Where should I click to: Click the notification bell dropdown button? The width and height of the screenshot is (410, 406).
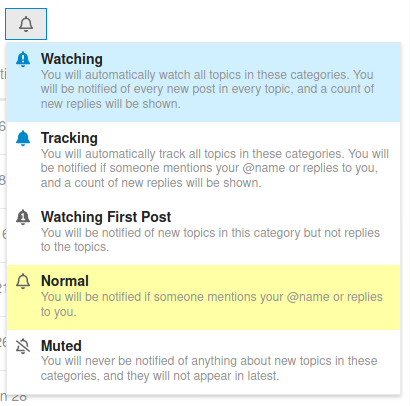[26, 24]
